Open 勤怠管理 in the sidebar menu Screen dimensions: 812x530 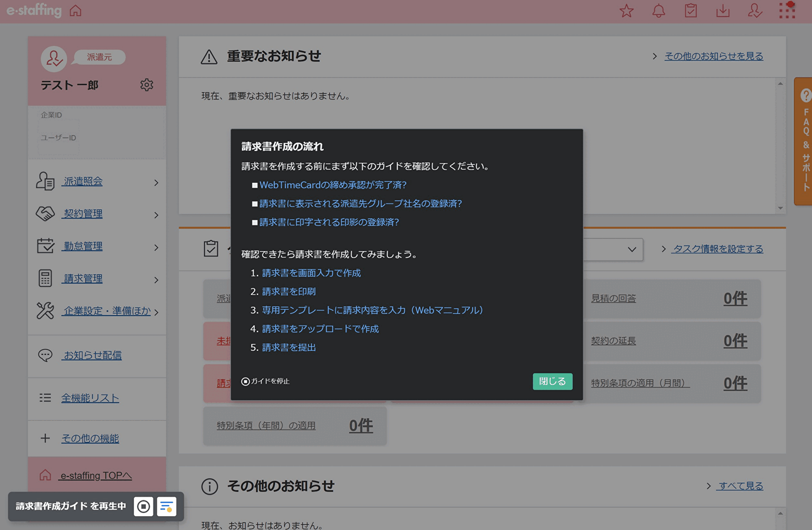point(83,246)
